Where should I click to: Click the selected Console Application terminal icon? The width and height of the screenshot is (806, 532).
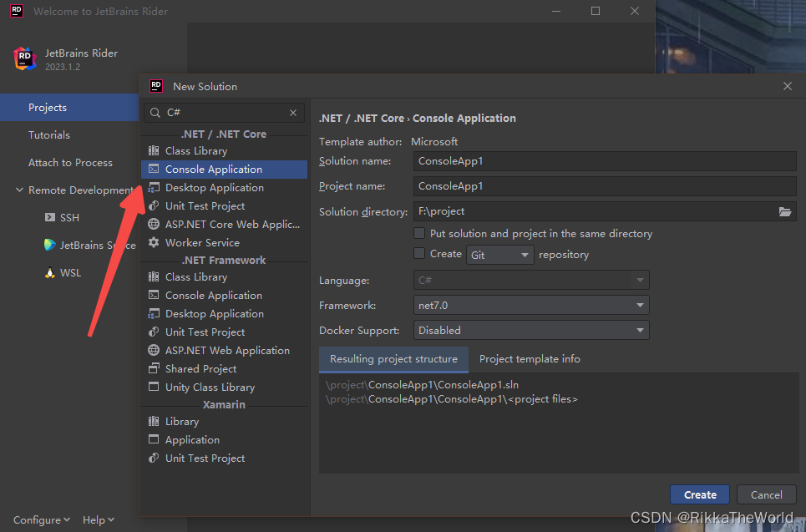click(153, 169)
